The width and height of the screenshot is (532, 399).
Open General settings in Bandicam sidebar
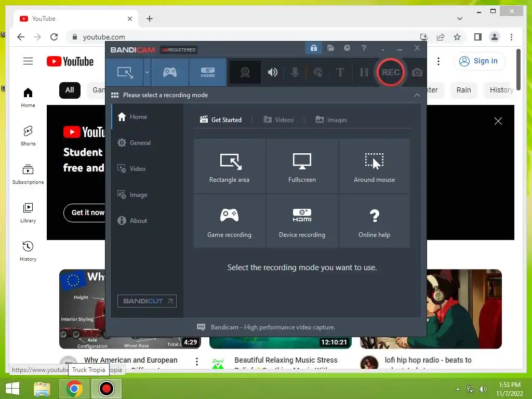coord(147,143)
